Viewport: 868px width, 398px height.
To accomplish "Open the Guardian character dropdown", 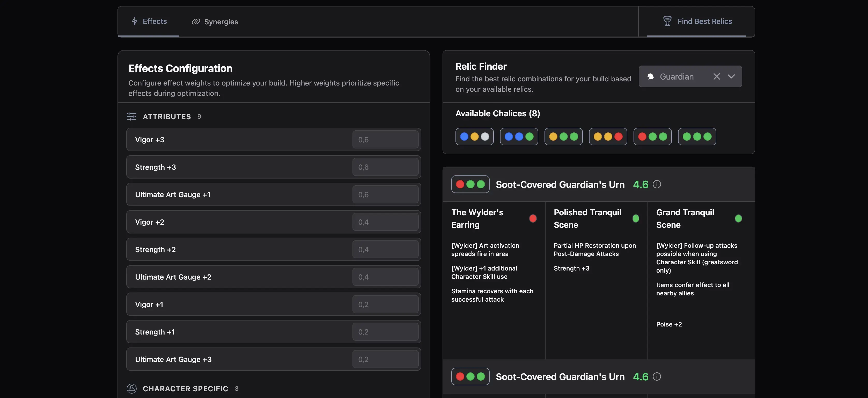I will pos(731,76).
